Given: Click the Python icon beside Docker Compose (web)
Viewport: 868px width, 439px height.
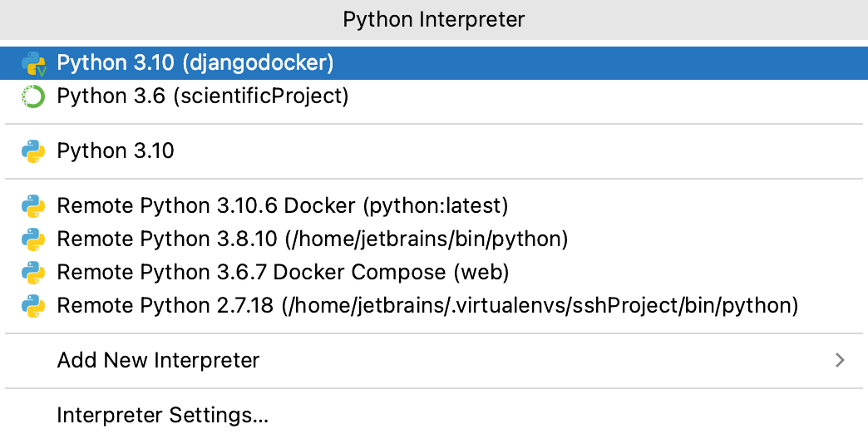Looking at the screenshot, I should tap(33, 273).
